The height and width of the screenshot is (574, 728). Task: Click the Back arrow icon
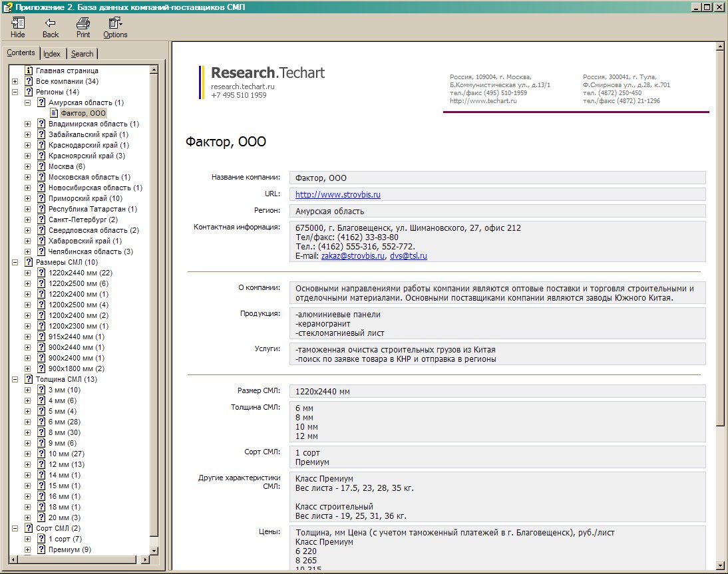tap(50, 23)
